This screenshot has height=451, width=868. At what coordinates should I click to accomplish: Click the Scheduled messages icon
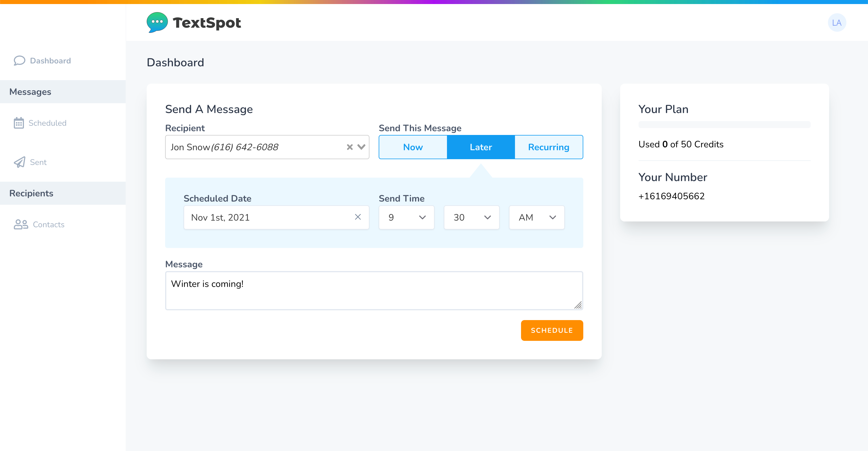tap(19, 123)
